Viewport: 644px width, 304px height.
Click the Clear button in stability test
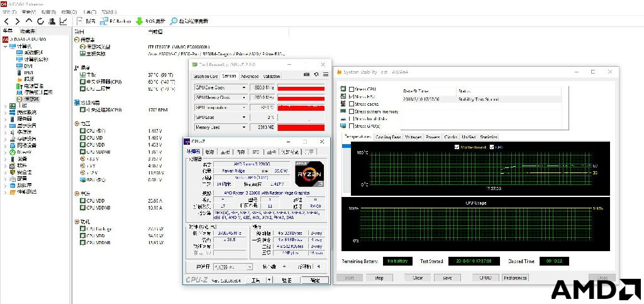[x=418, y=278]
